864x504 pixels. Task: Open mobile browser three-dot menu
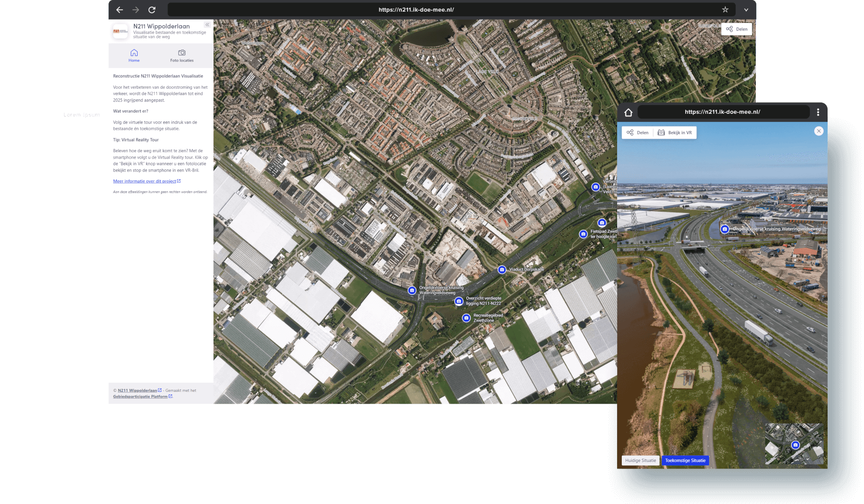coord(818,112)
